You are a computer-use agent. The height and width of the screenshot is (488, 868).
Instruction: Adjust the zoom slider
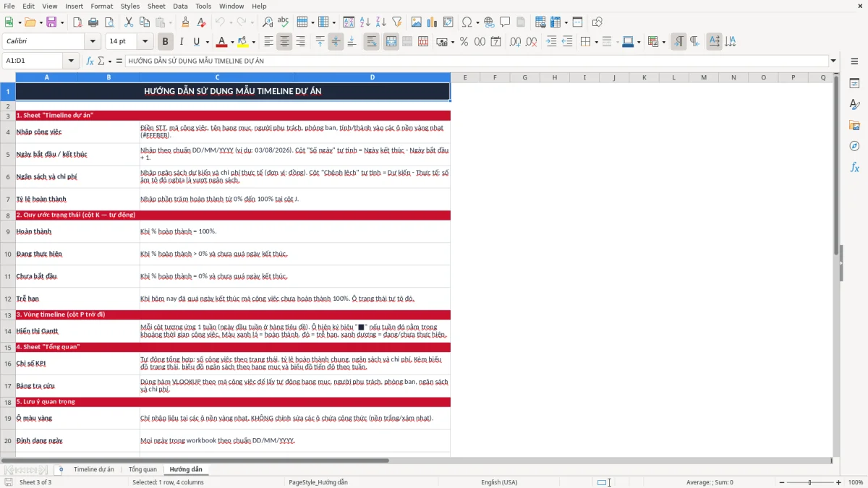(x=809, y=482)
